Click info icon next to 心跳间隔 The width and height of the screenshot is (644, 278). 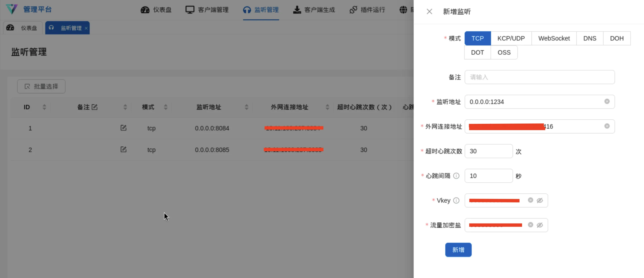tap(456, 176)
